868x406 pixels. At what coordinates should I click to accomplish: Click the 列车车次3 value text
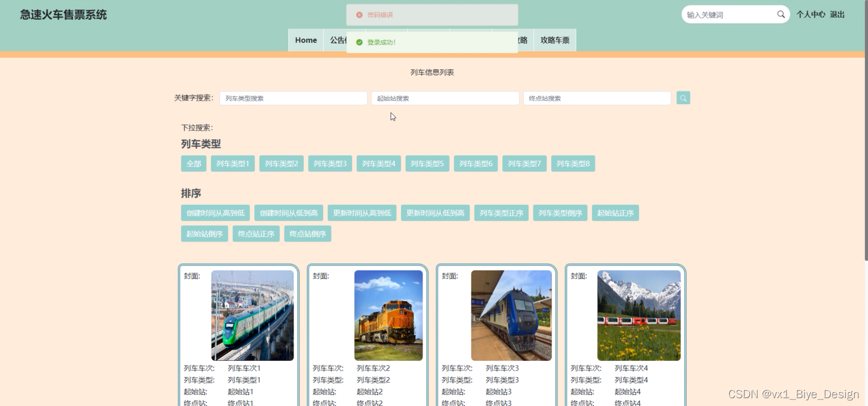click(502, 368)
